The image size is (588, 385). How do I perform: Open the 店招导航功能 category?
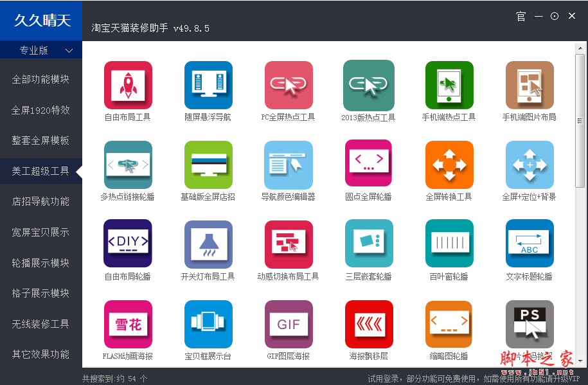41,202
